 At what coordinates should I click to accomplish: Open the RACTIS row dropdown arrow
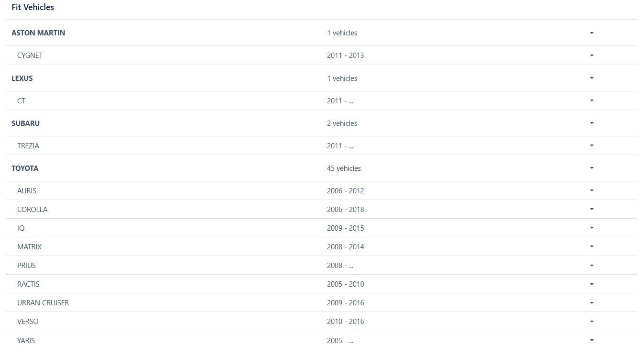[591, 284]
